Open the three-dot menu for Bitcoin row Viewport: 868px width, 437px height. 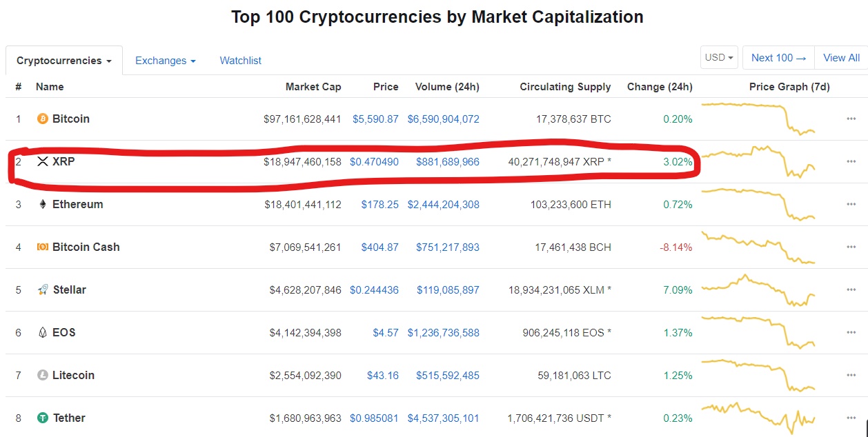(x=851, y=119)
